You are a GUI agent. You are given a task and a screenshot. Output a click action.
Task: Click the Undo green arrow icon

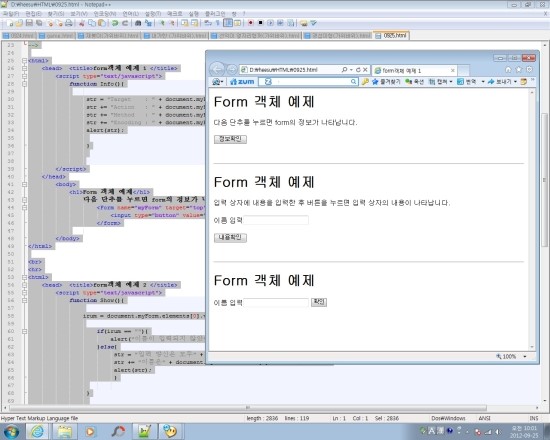pyautogui.click(x=115, y=23)
